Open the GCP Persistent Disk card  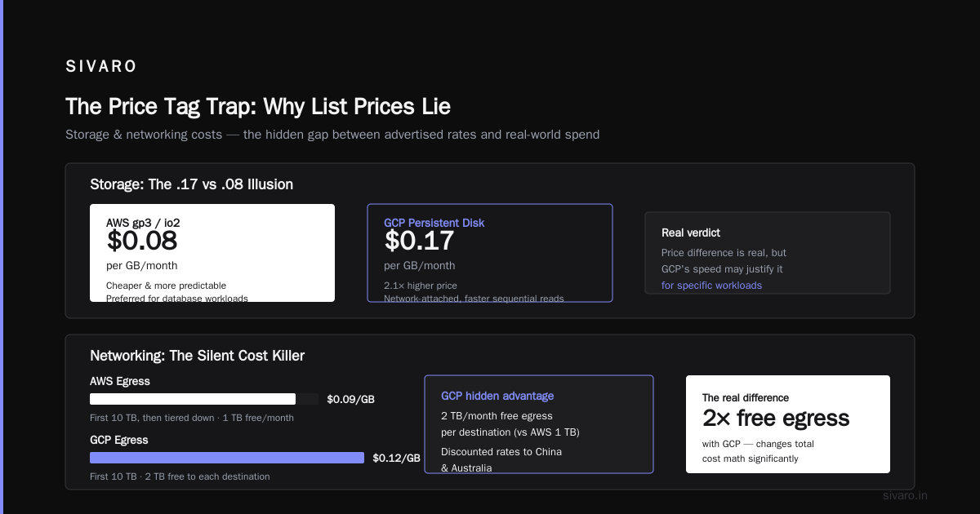click(x=490, y=253)
